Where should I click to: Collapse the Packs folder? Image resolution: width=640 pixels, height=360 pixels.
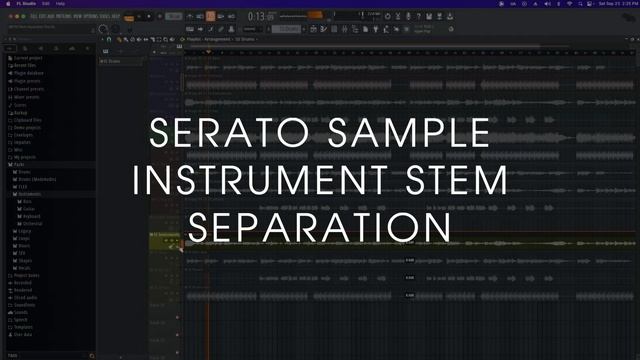(x=19, y=164)
